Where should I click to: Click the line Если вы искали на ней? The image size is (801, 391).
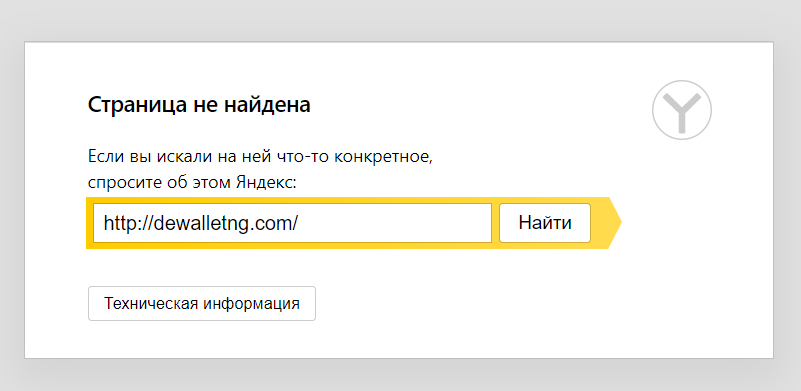click(x=260, y=156)
